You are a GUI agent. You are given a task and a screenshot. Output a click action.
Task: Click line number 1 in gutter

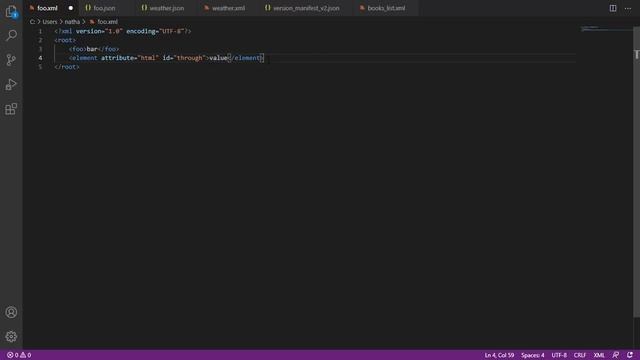point(40,31)
